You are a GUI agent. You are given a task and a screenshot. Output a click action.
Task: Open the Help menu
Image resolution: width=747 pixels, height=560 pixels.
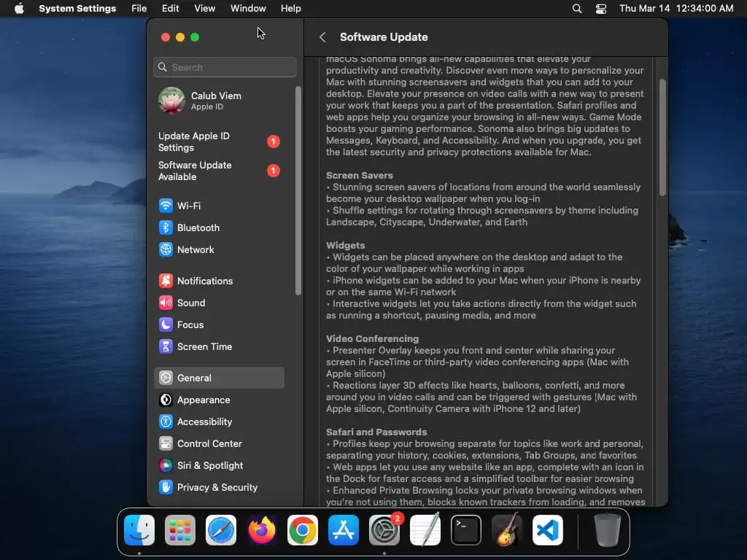pos(290,9)
